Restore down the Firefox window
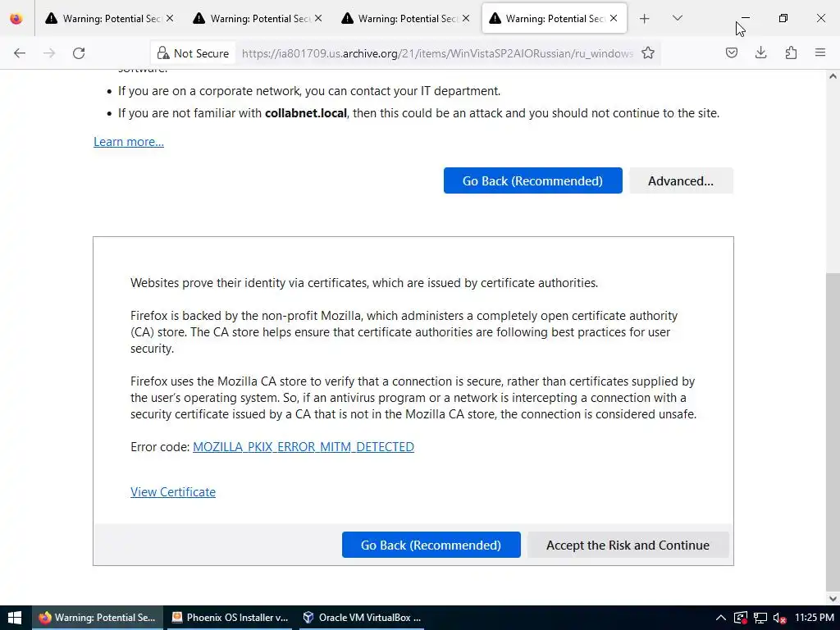The width and height of the screenshot is (840, 630). point(783,18)
